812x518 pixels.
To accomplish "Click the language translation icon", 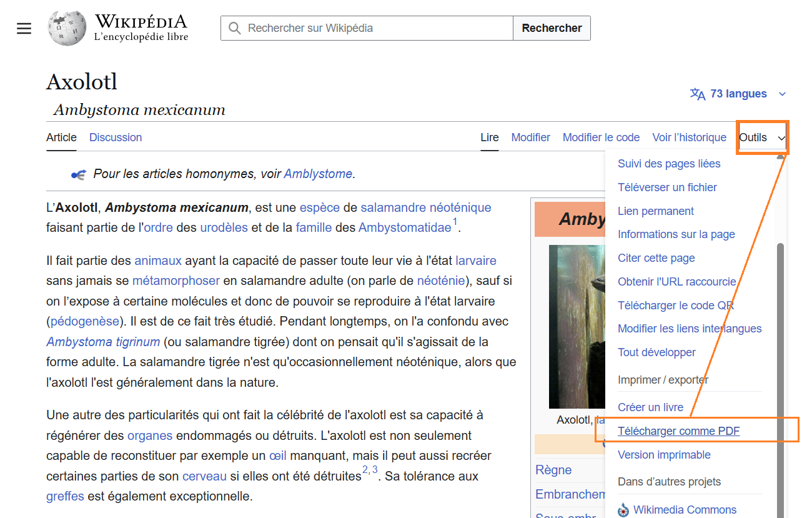I will point(697,94).
